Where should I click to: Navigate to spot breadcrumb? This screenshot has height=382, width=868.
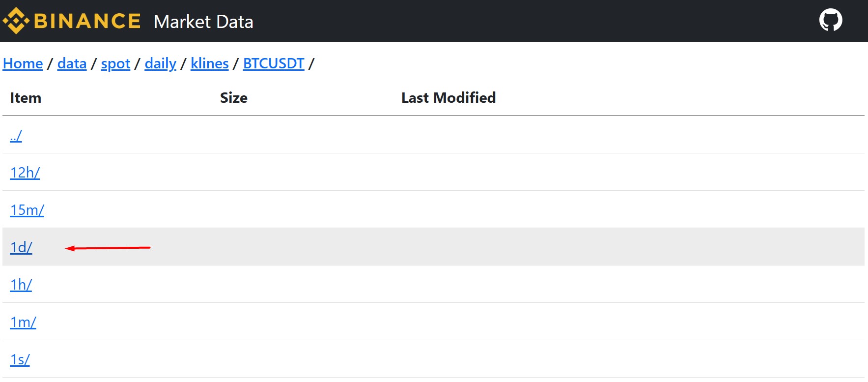click(x=115, y=63)
